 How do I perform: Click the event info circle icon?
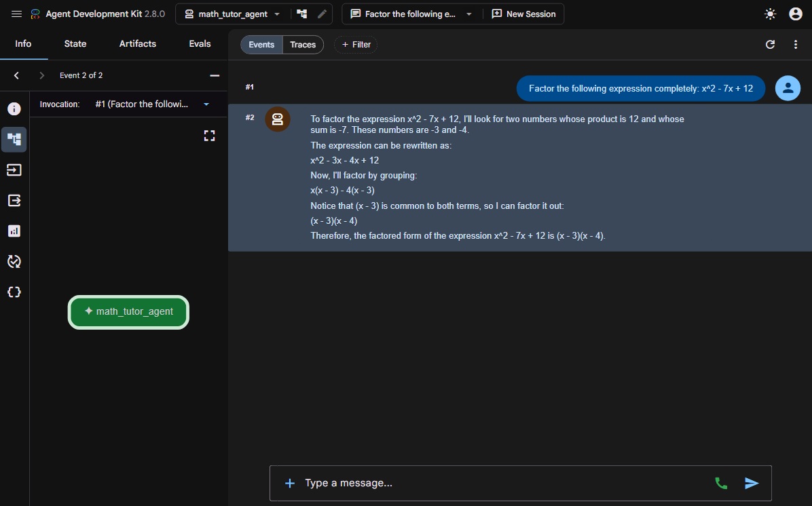[14, 109]
